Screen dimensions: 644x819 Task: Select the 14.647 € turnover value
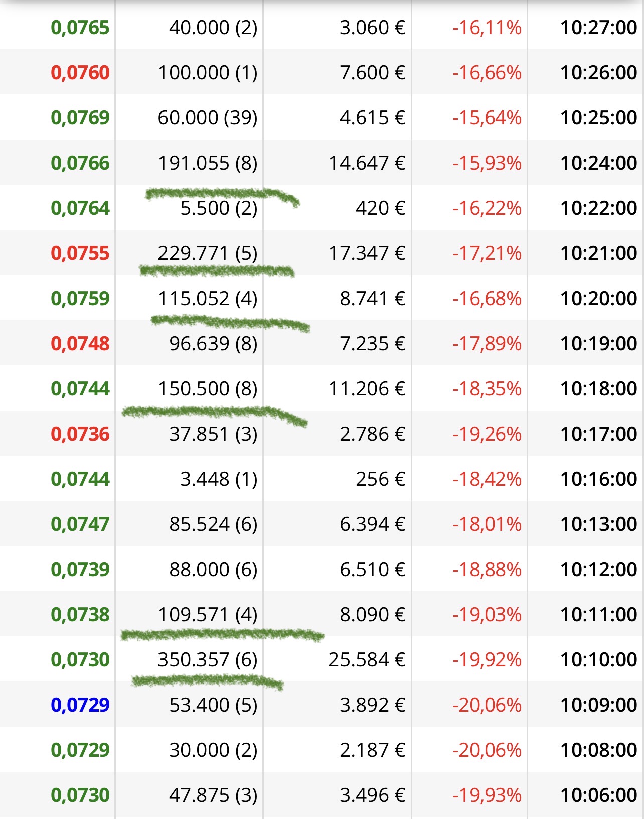point(367,163)
